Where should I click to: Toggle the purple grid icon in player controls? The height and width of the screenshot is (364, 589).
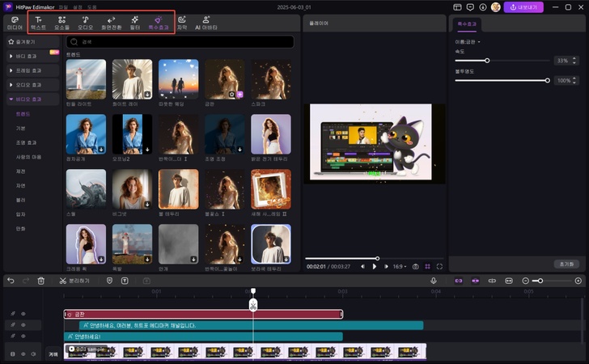[427, 266]
